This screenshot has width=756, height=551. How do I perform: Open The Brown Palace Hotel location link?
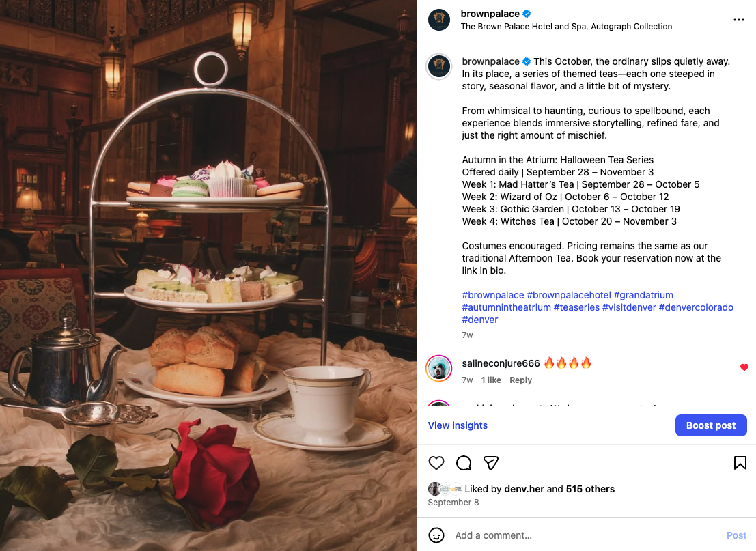click(x=566, y=27)
